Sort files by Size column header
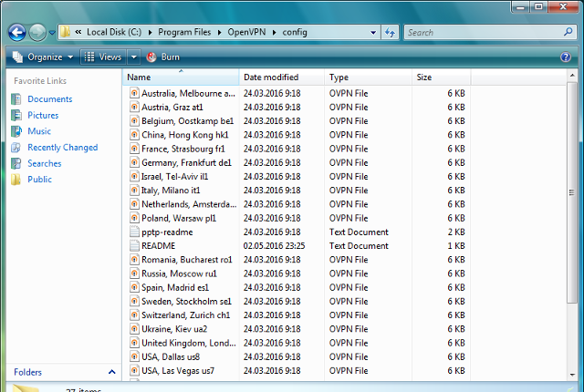Viewport: 584px width, 392px height. 442,77
